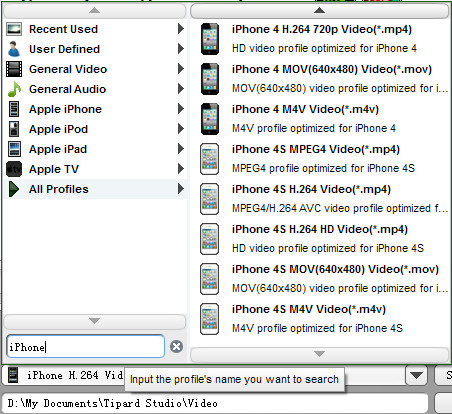
Task: Open the User Defined category
Action: point(95,49)
